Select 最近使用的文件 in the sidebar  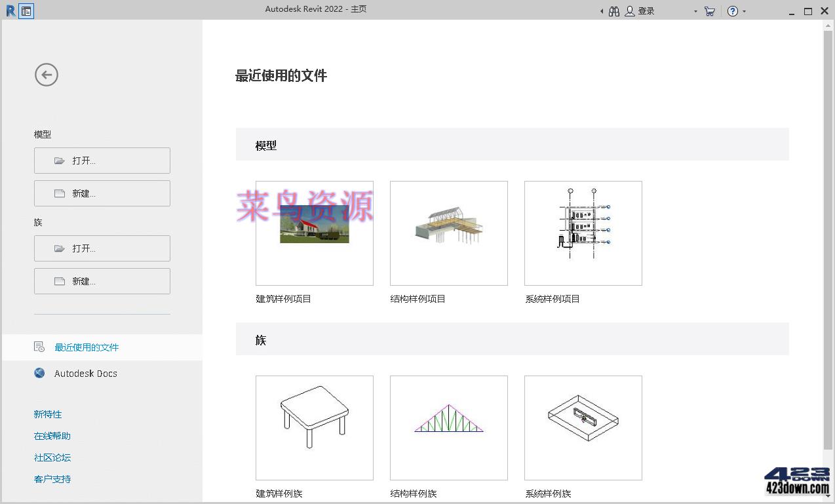(x=87, y=347)
